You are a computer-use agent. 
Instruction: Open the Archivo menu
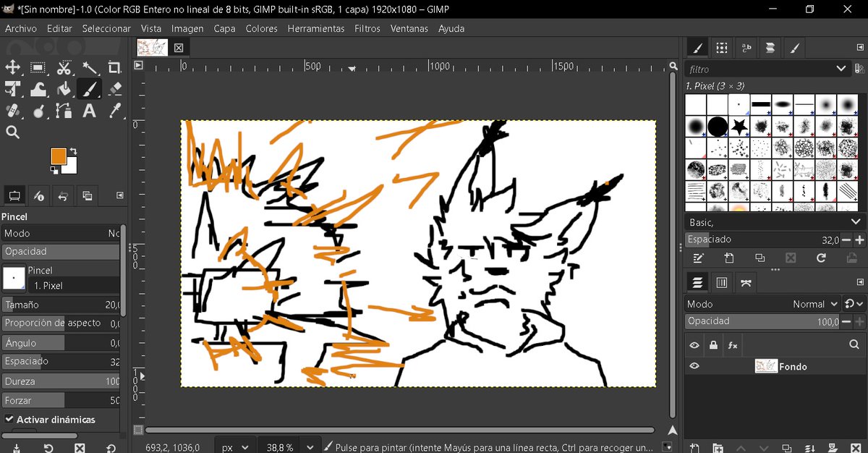21,28
